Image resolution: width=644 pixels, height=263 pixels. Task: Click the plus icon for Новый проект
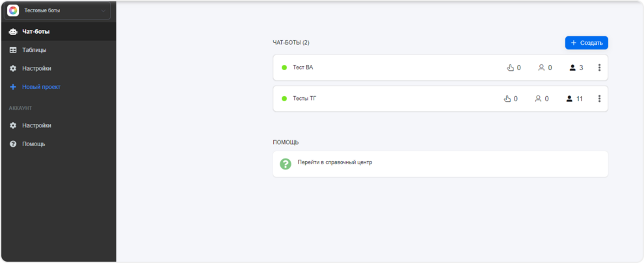13,86
